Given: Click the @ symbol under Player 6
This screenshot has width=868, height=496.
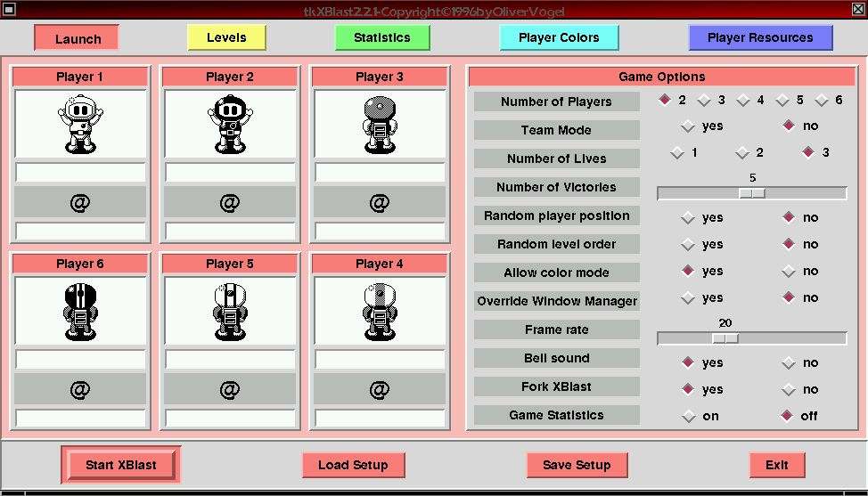Looking at the screenshot, I should [80, 390].
